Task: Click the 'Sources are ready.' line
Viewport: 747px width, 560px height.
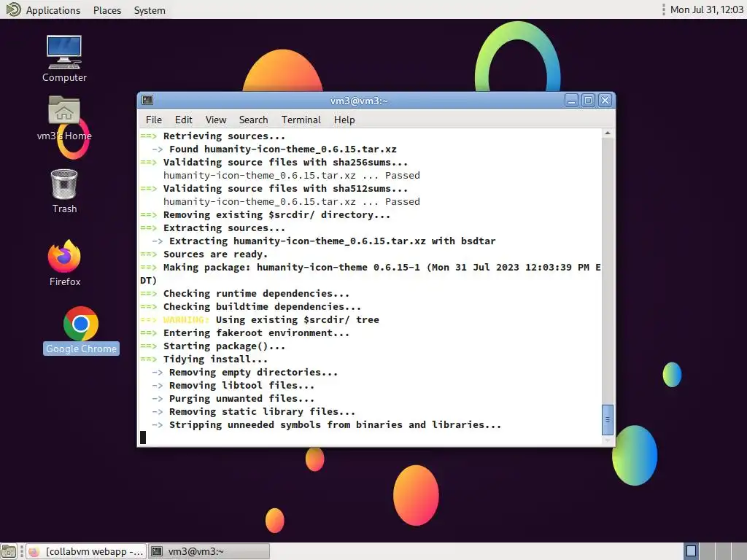Action: [x=204, y=254]
